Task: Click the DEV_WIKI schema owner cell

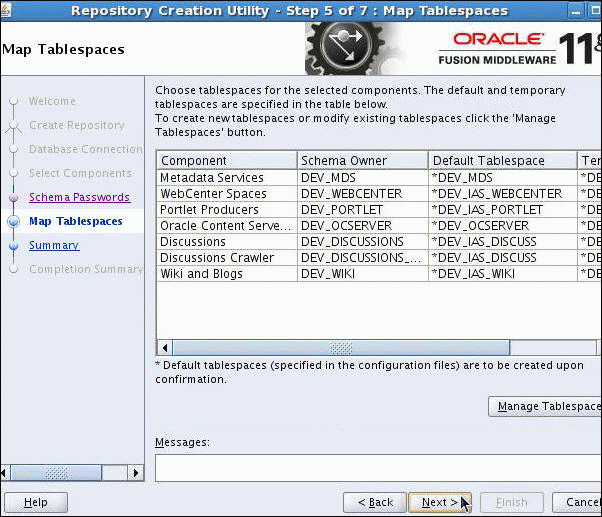Action: [x=363, y=274]
